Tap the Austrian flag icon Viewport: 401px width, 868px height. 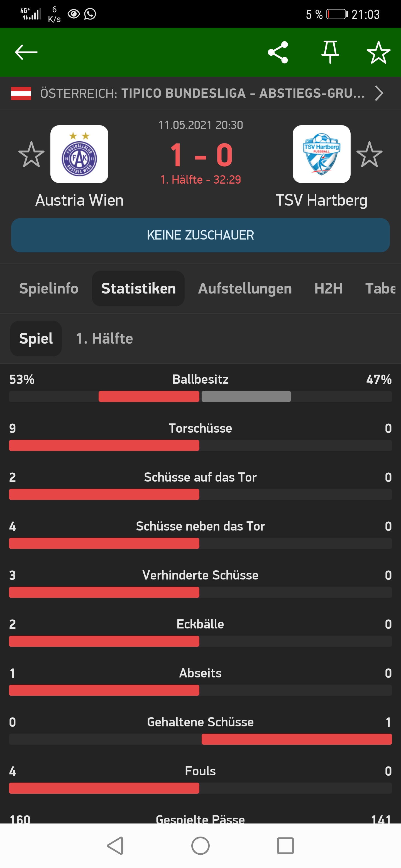click(x=21, y=93)
